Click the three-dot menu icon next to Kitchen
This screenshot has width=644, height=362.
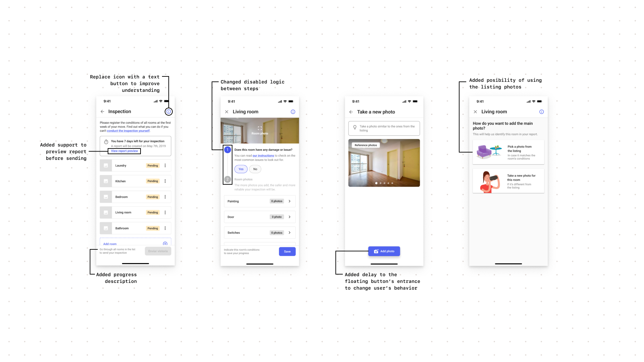pyautogui.click(x=165, y=181)
